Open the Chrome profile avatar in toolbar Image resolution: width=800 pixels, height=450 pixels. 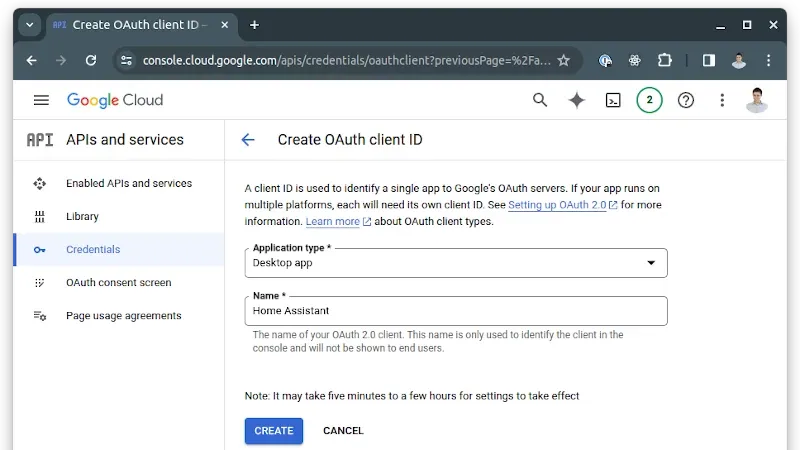[739, 61]
